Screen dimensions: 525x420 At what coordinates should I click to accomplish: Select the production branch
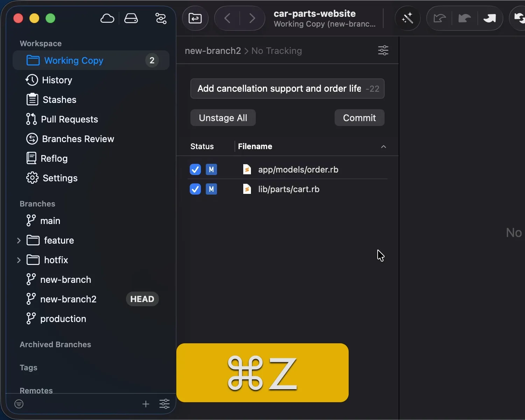[91, 319]
